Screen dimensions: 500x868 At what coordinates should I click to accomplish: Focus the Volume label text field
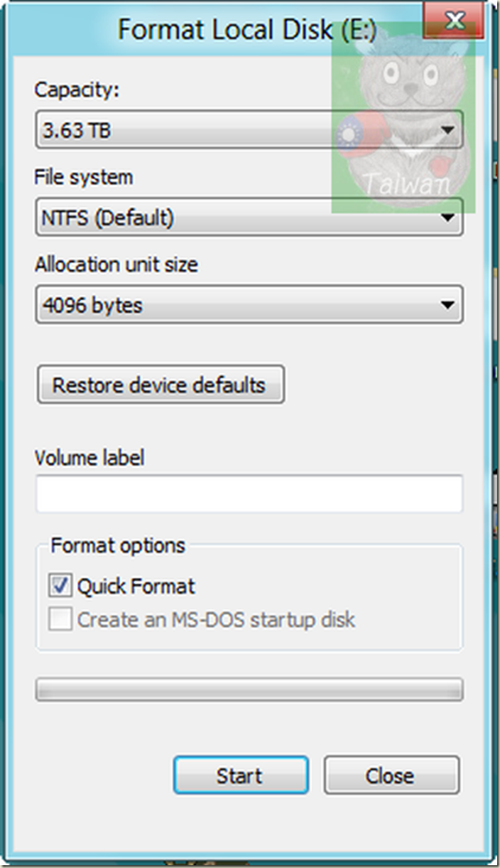[x=249, y=494]
